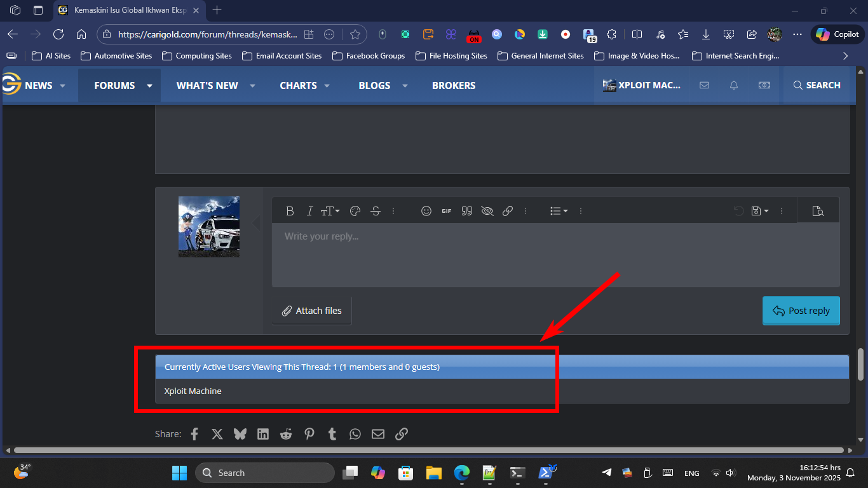868x488 pixels.
Task: Toggle the spoiler/hidden text eye tool
Action: pyautogui.click(x=487, y=211)
